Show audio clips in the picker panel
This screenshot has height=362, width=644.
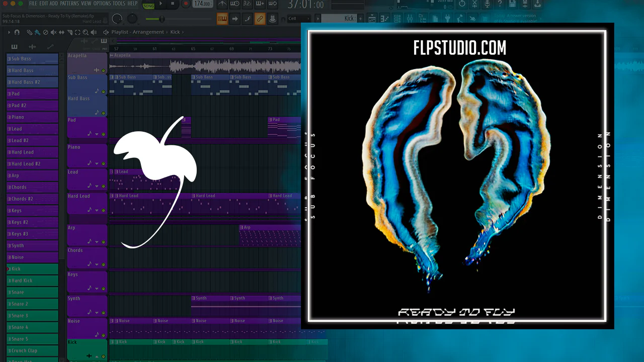[32, 47]
